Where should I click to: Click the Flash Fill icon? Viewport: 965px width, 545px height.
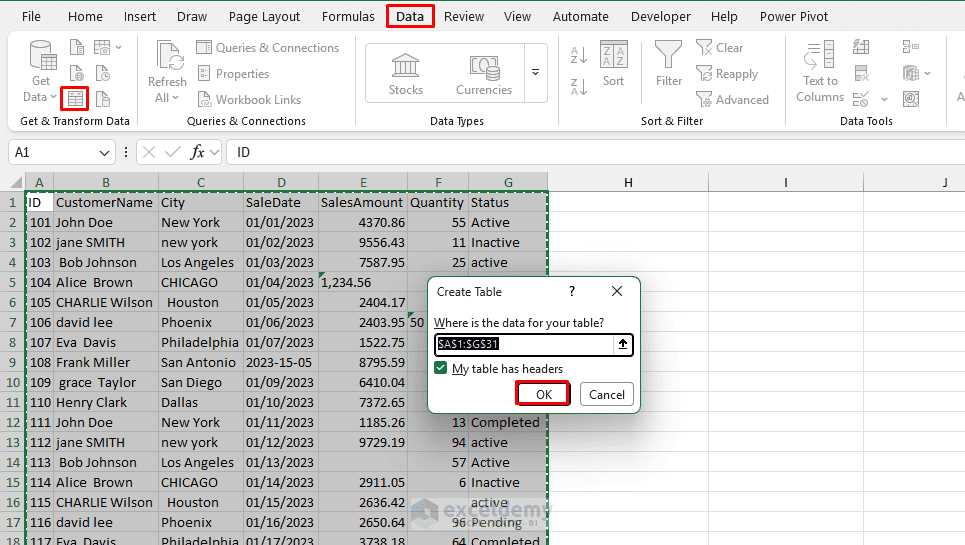coord(861,47)
